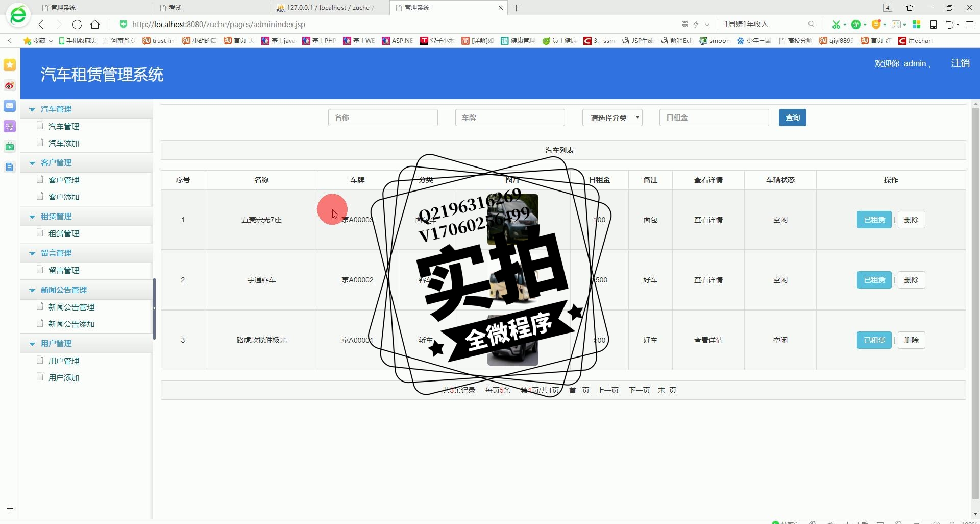Open the 手机收藏夹 bookmark
Screen dimensions: 980x524
(x=78, y=41)
